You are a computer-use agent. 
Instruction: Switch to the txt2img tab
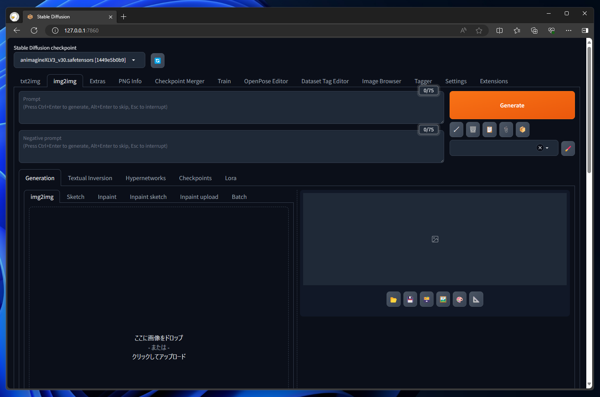[x=30, y=81]
